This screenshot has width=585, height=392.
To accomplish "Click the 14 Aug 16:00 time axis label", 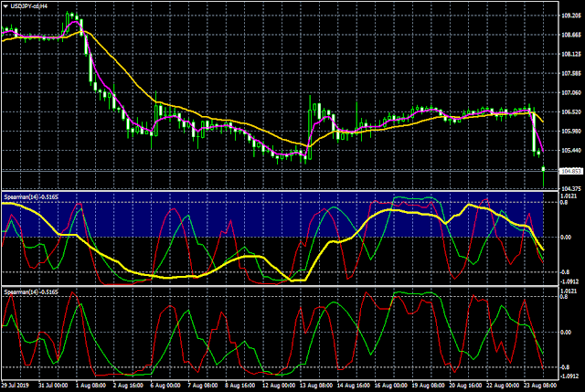I will tap(354, 386).
